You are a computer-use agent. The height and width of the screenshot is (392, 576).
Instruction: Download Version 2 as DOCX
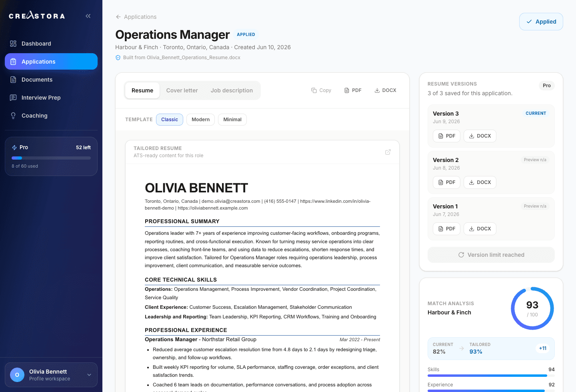tap(480, 182)
